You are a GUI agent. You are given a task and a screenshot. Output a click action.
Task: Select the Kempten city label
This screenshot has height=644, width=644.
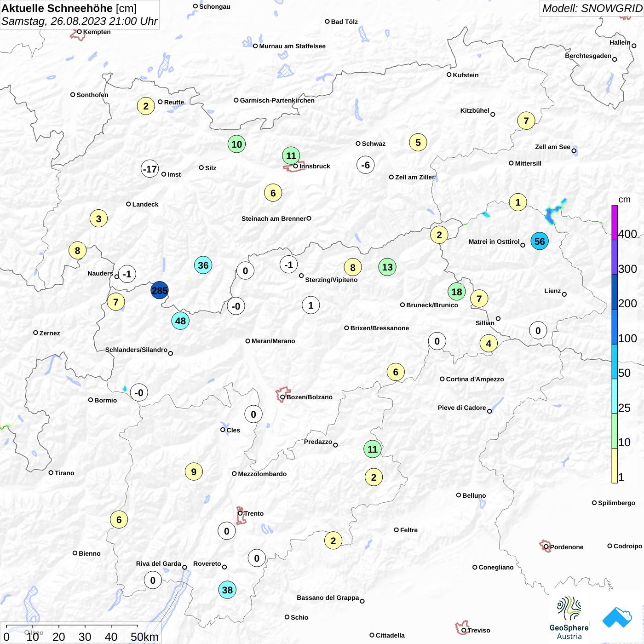coord(97,32)
